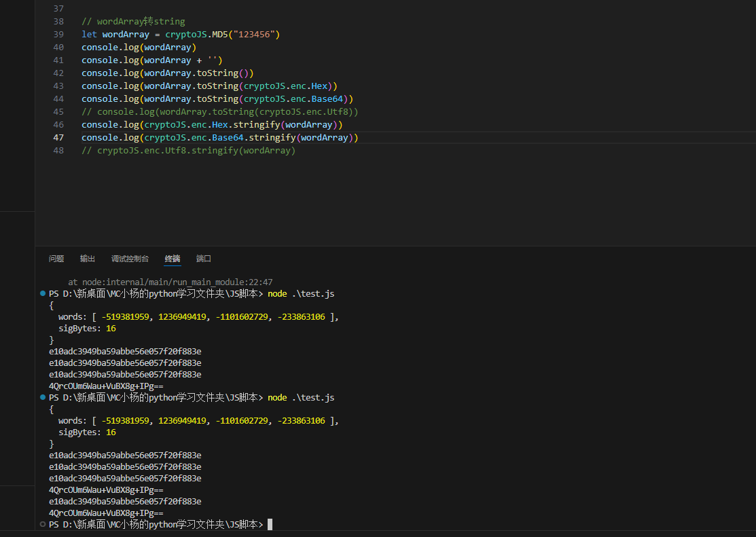
Task: Click the node:internal/main/run_main_module:22:47 link
Action: [x=178, y=282]
